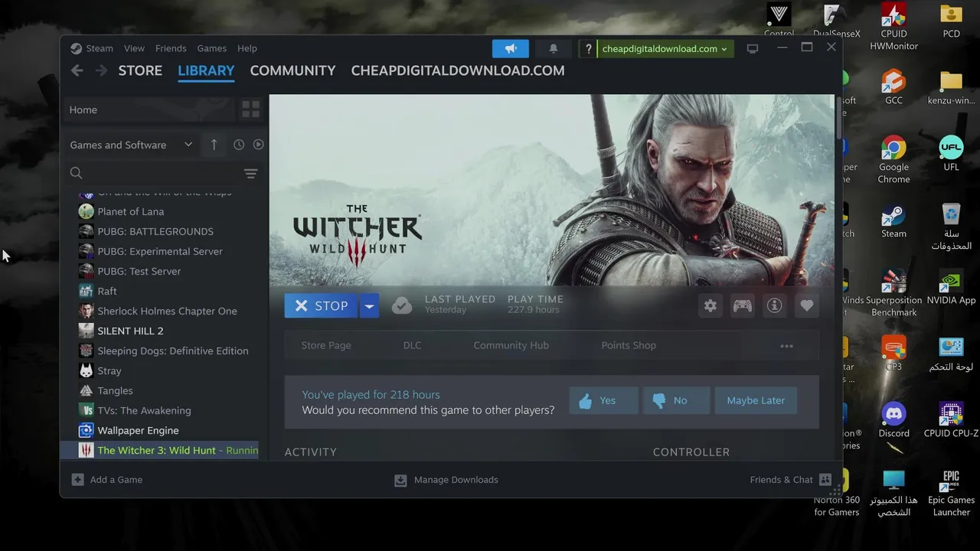The height and width of the screenshot is (551, 980).
Task: Stop the running Witcher 3 game
Action: tap(321, 305)
